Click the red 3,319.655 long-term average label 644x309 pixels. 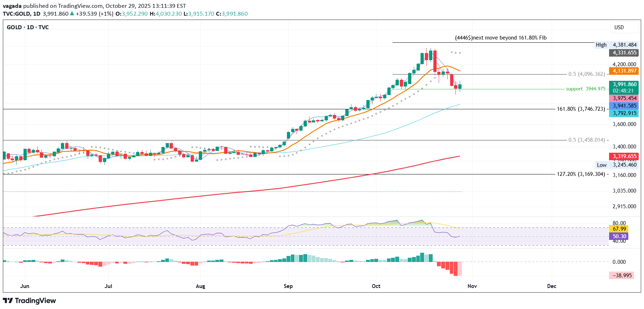pos(624,156)
